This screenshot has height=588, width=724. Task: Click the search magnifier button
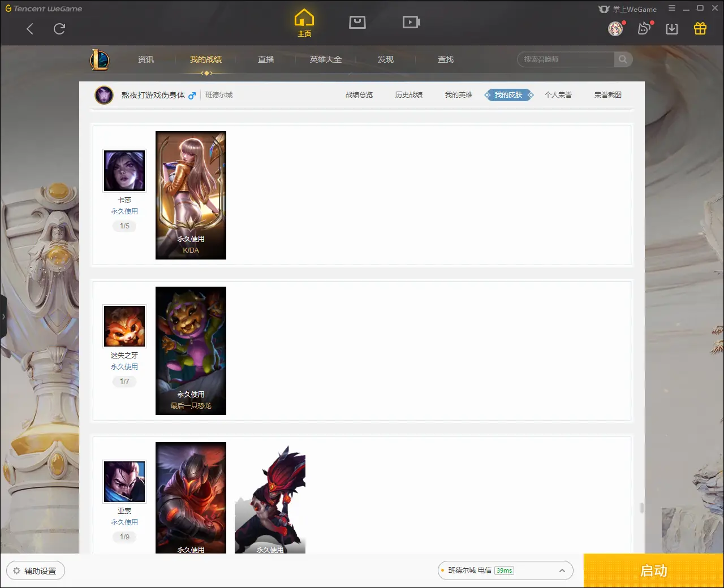(623, 59)
